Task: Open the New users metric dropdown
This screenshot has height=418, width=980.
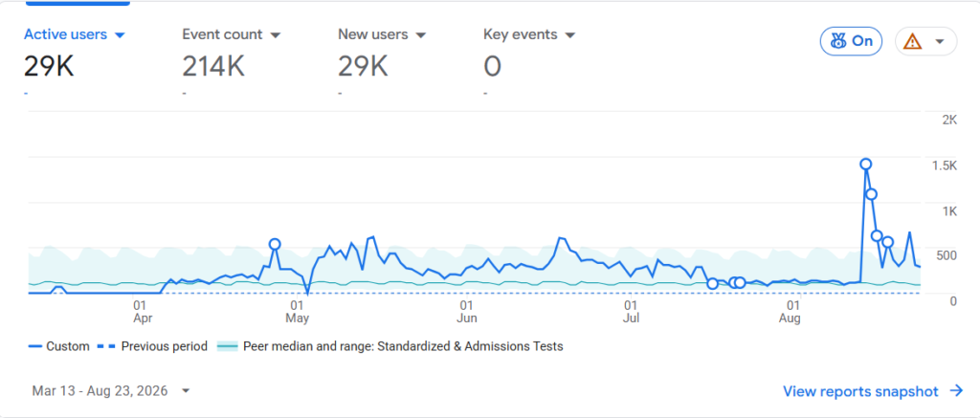Action: pos(382,35)
